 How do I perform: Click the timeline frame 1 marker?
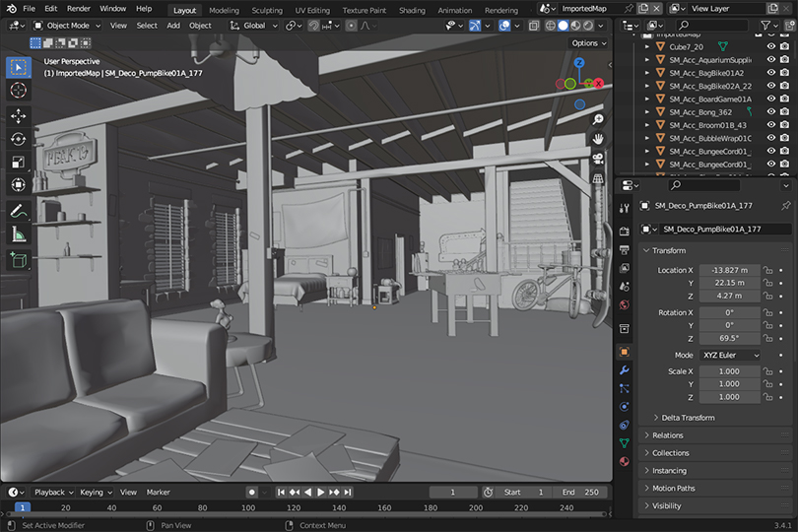tap(23, 507)
